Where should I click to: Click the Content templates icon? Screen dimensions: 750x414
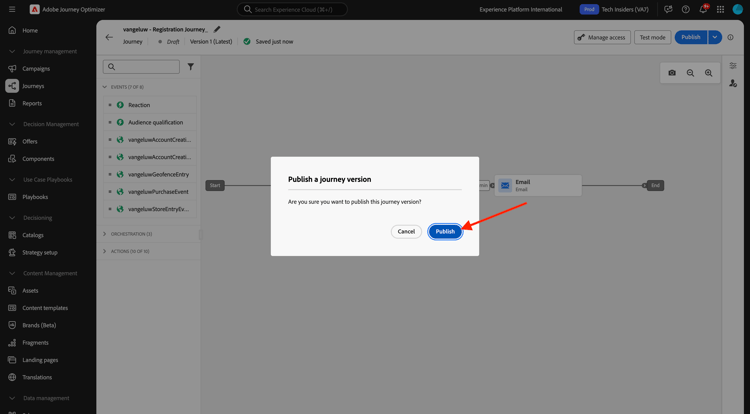(12, 308)
